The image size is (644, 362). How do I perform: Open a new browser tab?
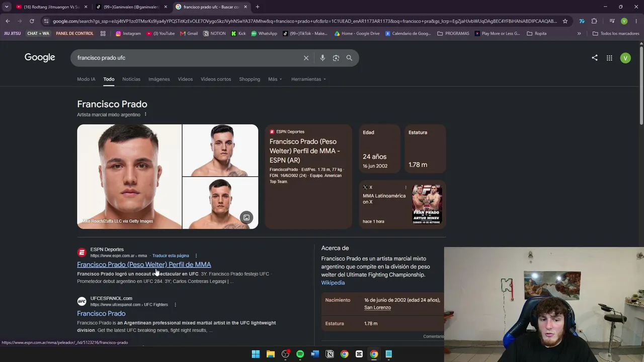(258, 7)
